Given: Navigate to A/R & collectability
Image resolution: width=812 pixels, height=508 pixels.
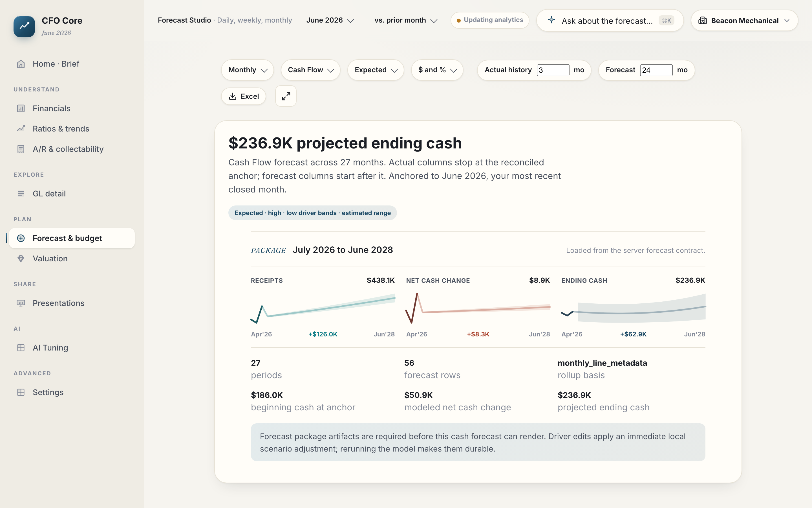Looking at the screenshot, I should 72,149.
